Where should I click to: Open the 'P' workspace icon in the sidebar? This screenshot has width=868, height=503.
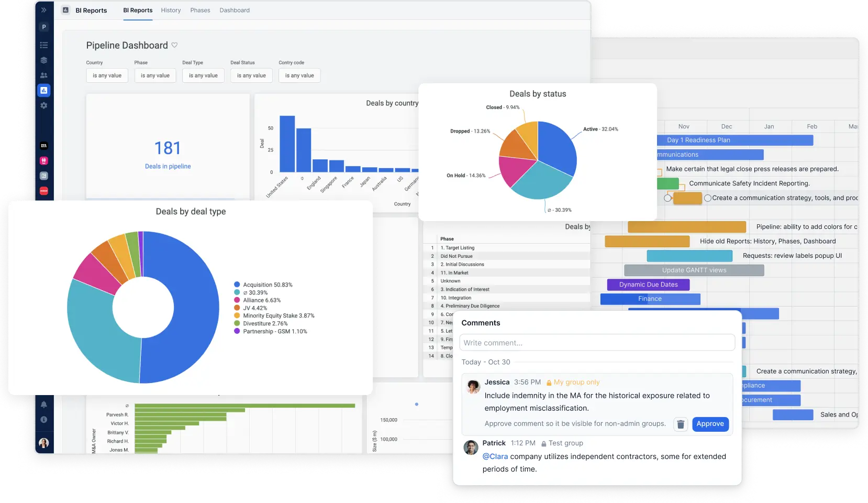[x=44, y=27]
